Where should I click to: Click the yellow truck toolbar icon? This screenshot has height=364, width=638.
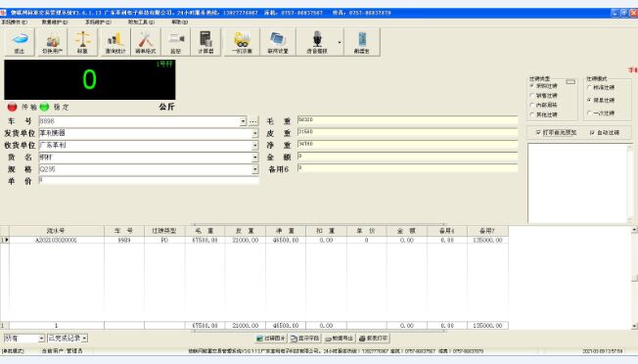tap(242, 42)
